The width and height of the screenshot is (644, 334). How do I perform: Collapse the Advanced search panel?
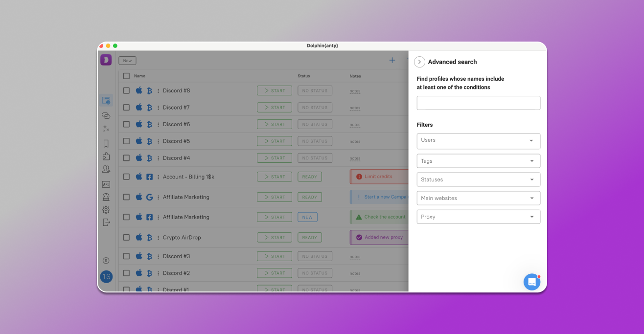[419, 62]
